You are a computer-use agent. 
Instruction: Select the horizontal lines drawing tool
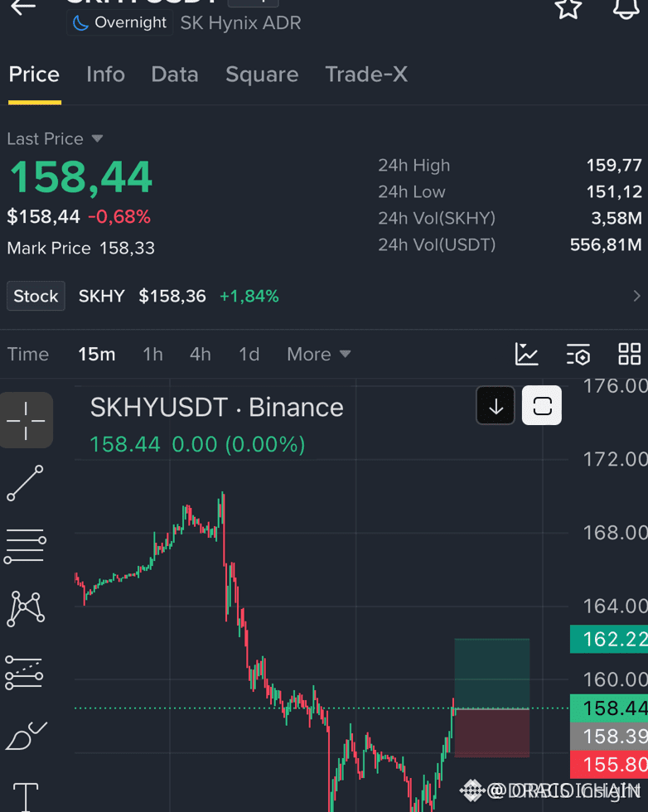(x=25, y=546)
